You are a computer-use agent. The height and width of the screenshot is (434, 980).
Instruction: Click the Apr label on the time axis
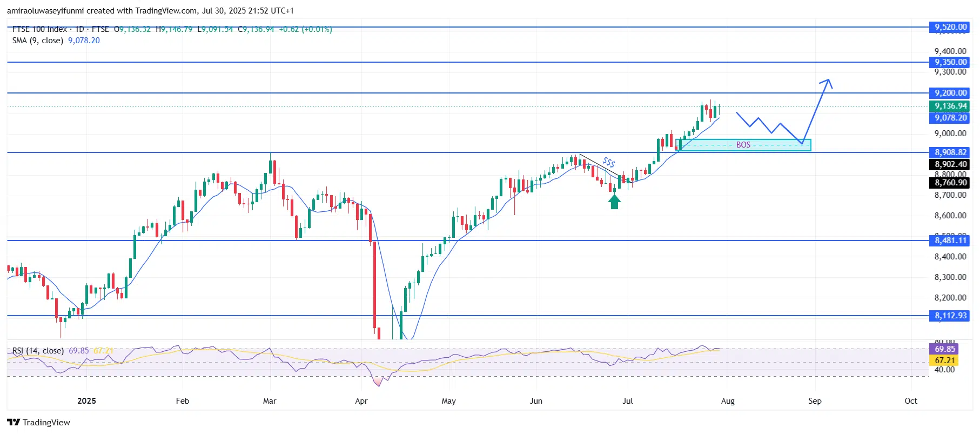(361, 401)
